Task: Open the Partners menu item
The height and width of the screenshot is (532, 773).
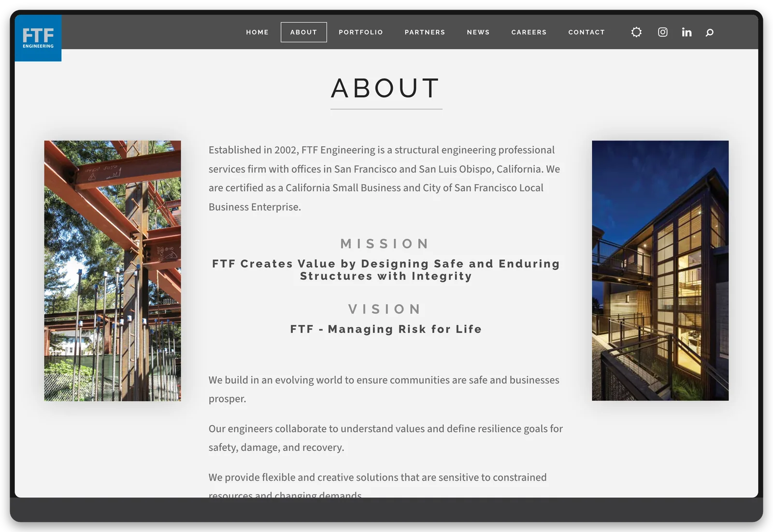Action: pyautogui.click(x=425, y=32)
